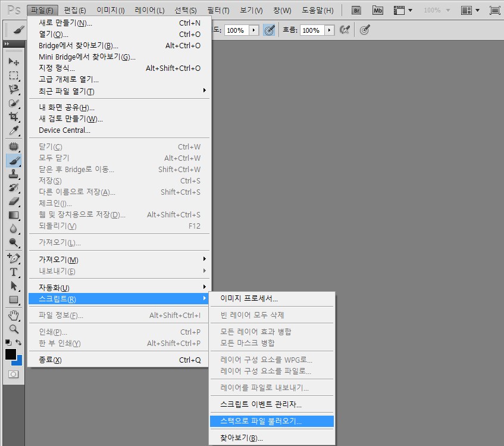Image resolution: width=504 pixels, height=446 pixels.
Task: Open the 필터(T) menu
Action: 218,10
